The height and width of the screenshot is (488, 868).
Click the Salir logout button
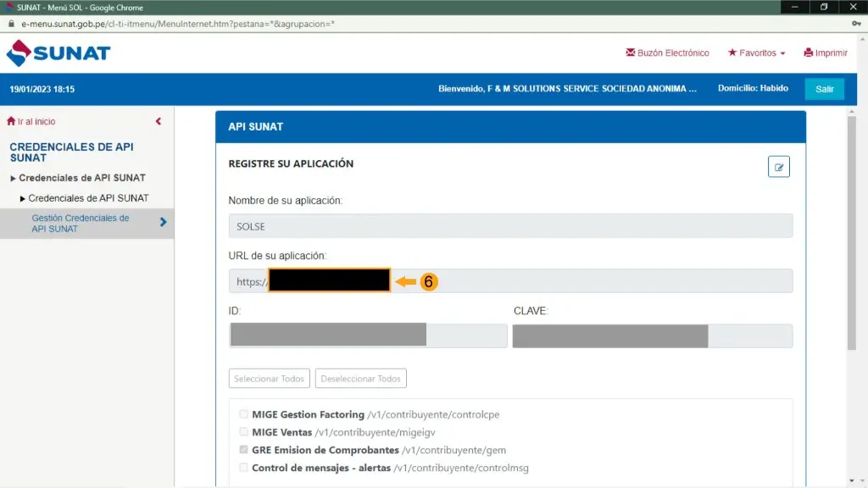[824, 89]
